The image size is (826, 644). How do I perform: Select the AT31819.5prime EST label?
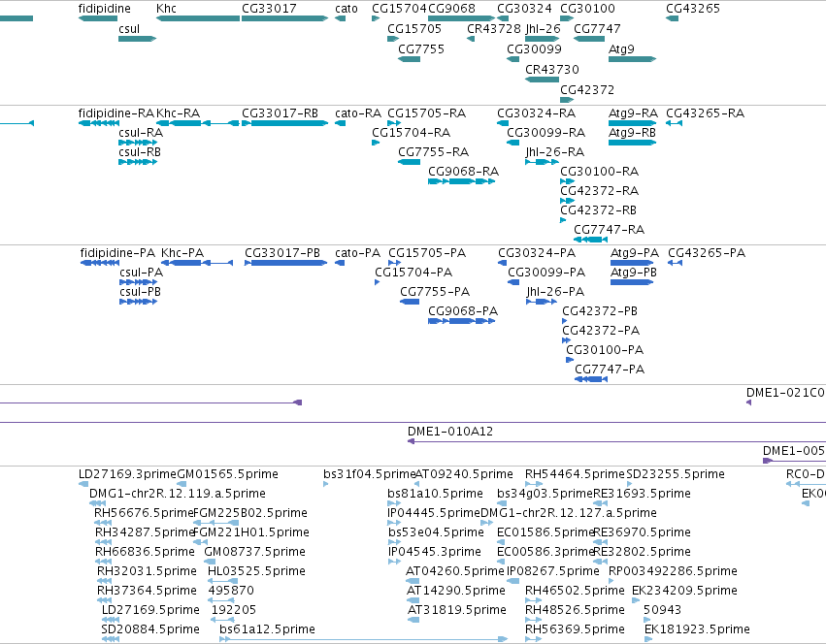457,610
